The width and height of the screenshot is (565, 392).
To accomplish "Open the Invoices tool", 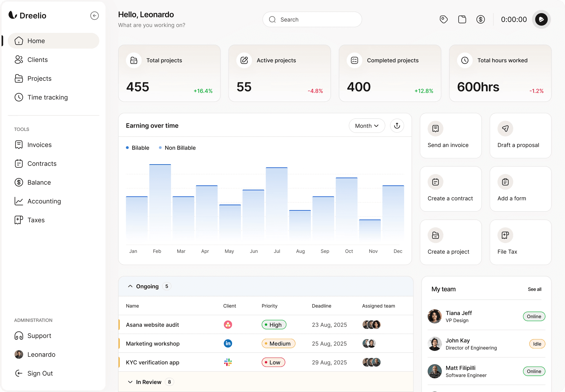I will (39, 144).
